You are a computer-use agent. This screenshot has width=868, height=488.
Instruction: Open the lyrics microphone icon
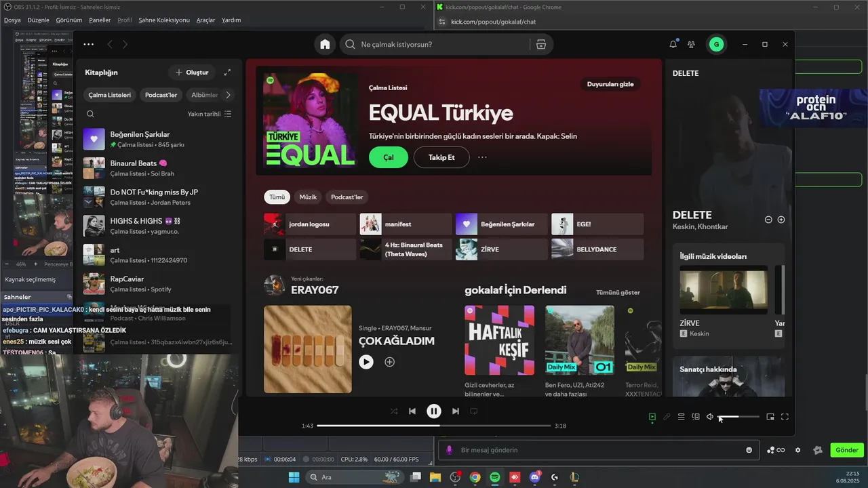tap(667, 417)
